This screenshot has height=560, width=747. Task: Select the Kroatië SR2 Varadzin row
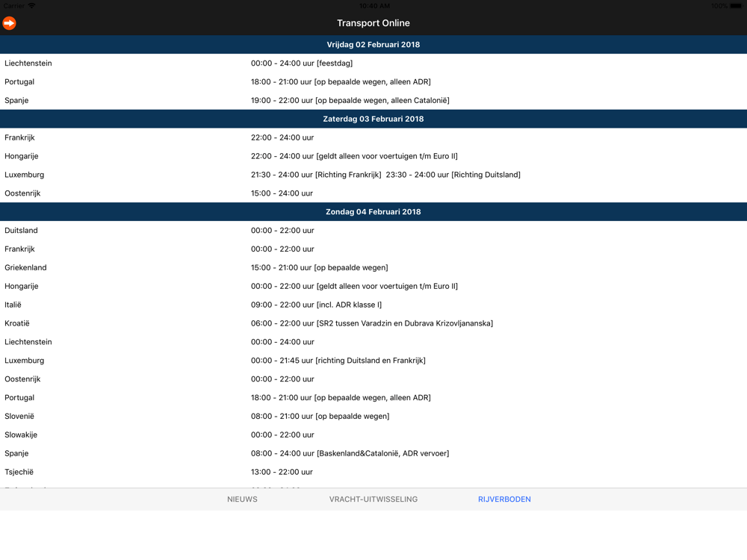[x=373, y=323]
